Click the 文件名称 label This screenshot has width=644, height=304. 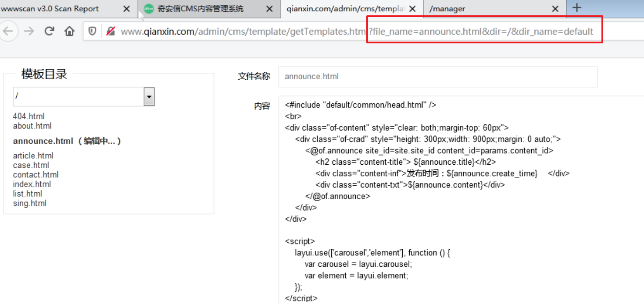coord(254,77)
